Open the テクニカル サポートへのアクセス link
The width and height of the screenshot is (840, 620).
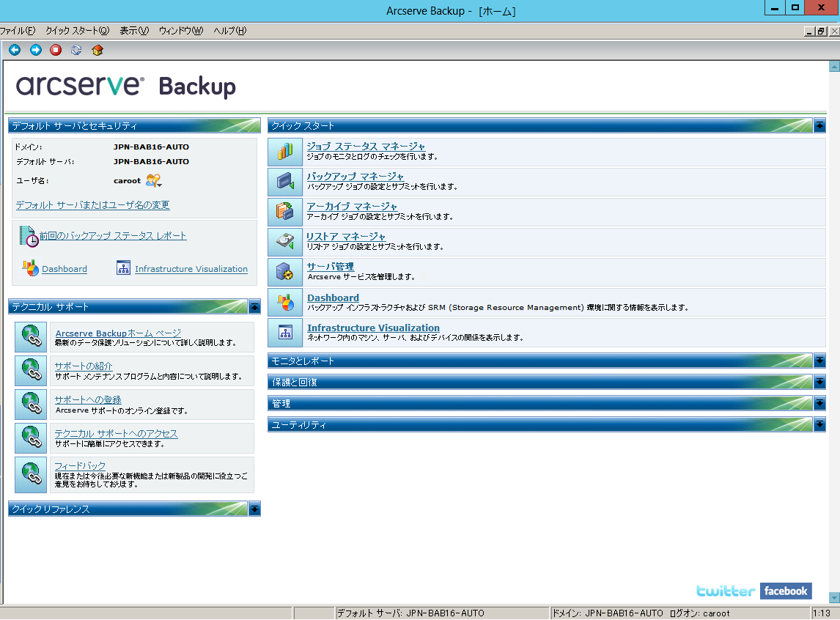pos(117,433)
